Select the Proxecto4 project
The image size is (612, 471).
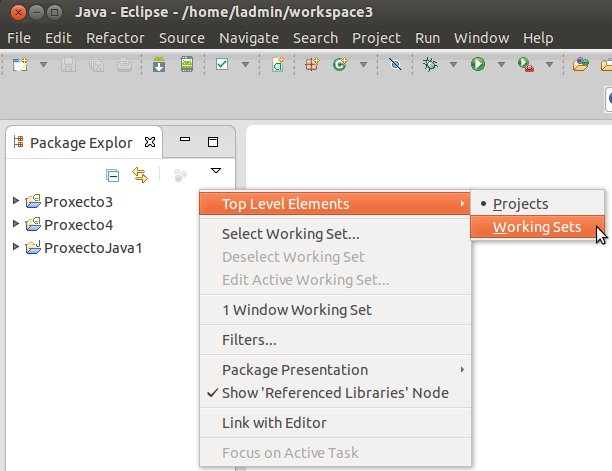(78, 225)
